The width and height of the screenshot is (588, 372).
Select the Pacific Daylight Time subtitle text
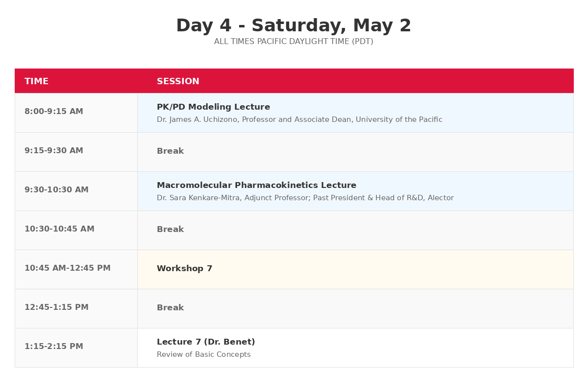click(294, 42)
